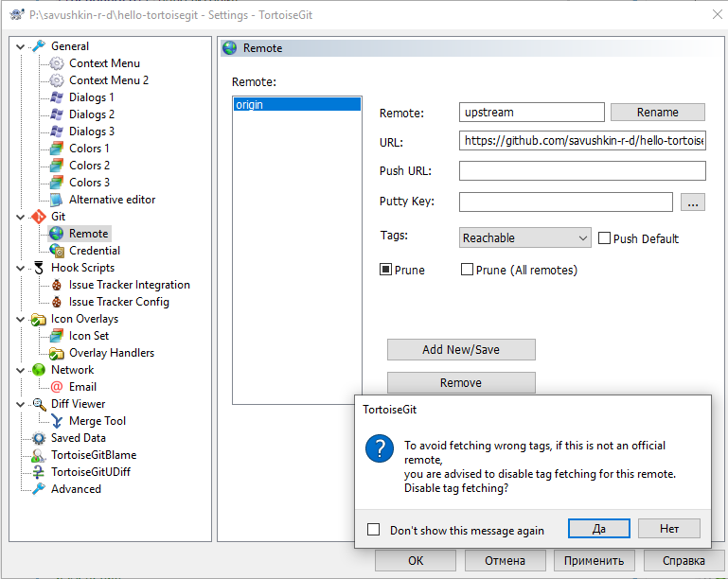Click the Применить button

595,560
